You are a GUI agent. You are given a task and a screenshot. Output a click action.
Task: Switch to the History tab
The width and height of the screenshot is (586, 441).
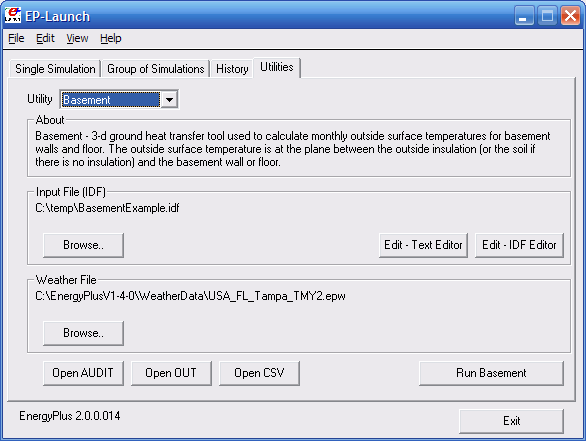[232, 69]
